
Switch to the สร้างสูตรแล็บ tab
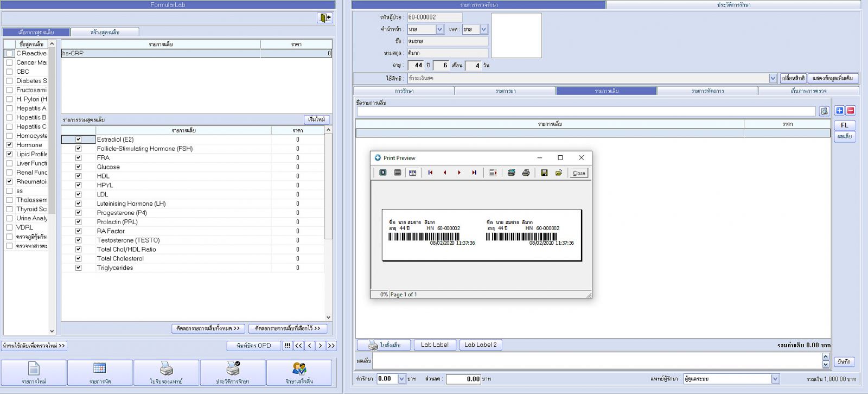coord(105,32)
